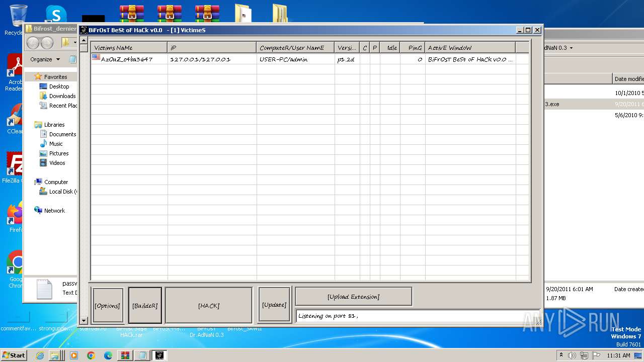644x362 pixels.
Task: Launch Chrome from the taskbar
Action: [91, 355]
